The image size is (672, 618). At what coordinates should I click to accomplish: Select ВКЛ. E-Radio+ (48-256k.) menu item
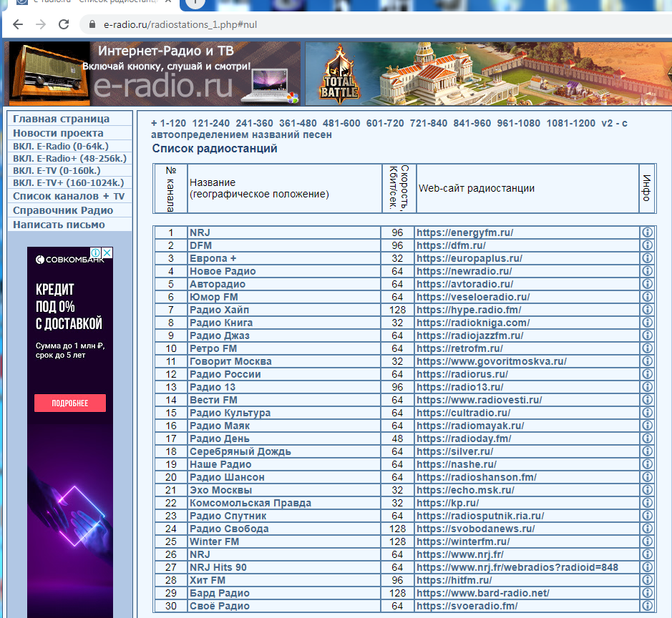(x=70, y=159)
